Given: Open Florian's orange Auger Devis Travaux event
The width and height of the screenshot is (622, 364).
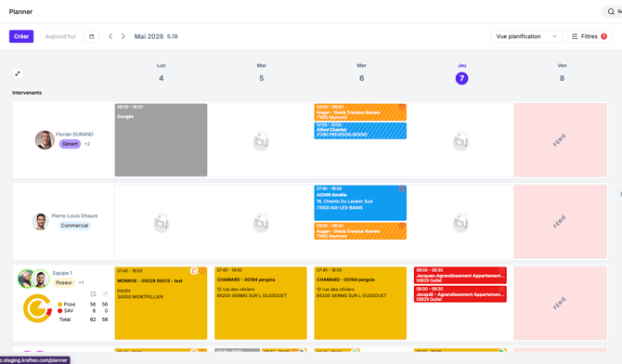Looking at the screenshot, I should click(360, 112).
